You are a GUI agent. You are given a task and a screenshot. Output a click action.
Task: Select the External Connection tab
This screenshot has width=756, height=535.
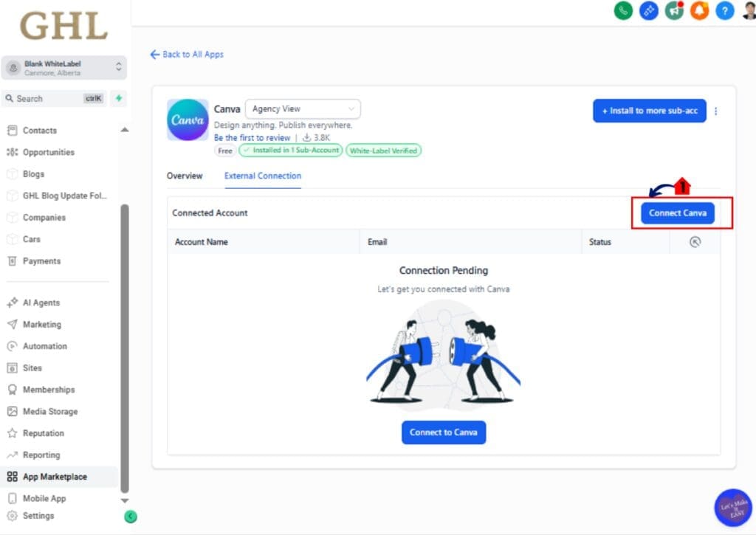tap(263, 176)
